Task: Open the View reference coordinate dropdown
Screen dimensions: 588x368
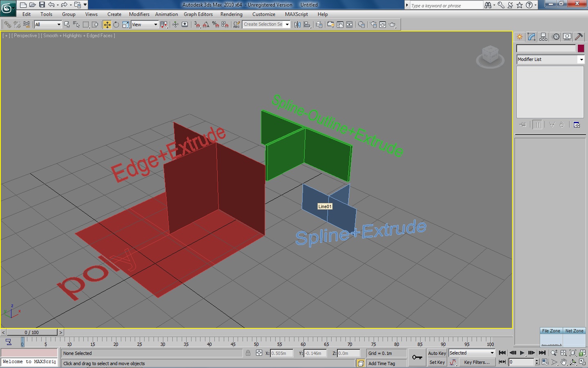Action: [x=145, y=25]
